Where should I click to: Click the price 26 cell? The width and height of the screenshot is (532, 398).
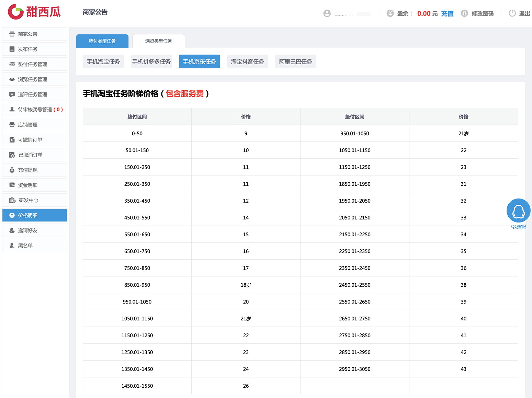(x=246, y=386)
